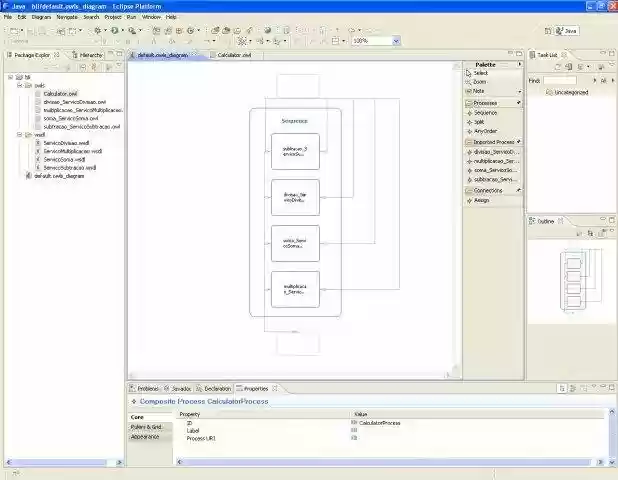Select divisao_ServicoDivisao.owl file
This screenshot has width=618, height=480.
(74, 102)
